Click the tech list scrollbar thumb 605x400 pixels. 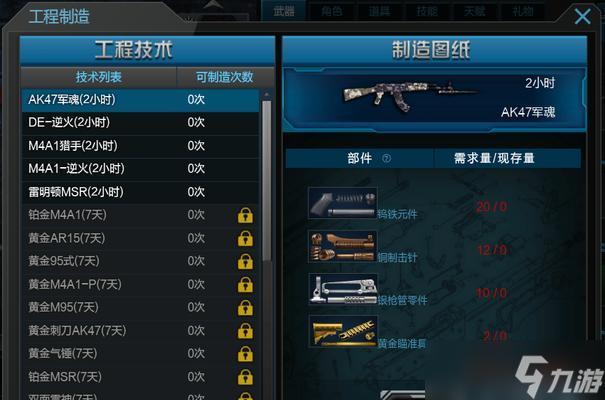click(266, 181)
